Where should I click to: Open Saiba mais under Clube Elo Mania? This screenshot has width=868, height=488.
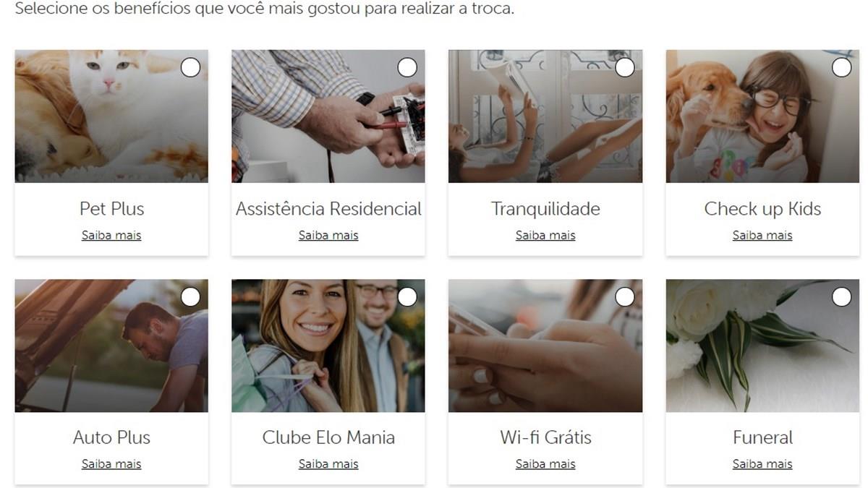click(328, 464)
